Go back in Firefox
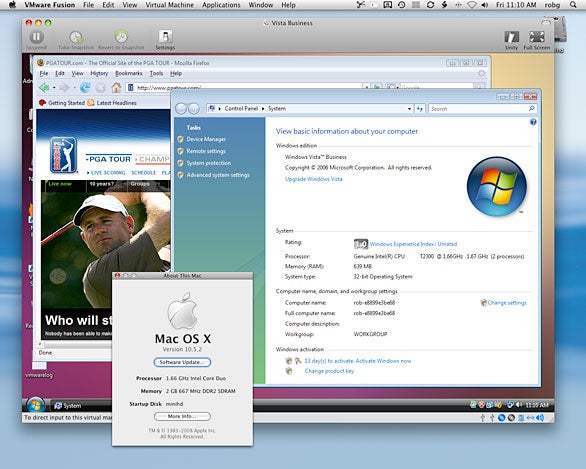 (x=44, y=87)
